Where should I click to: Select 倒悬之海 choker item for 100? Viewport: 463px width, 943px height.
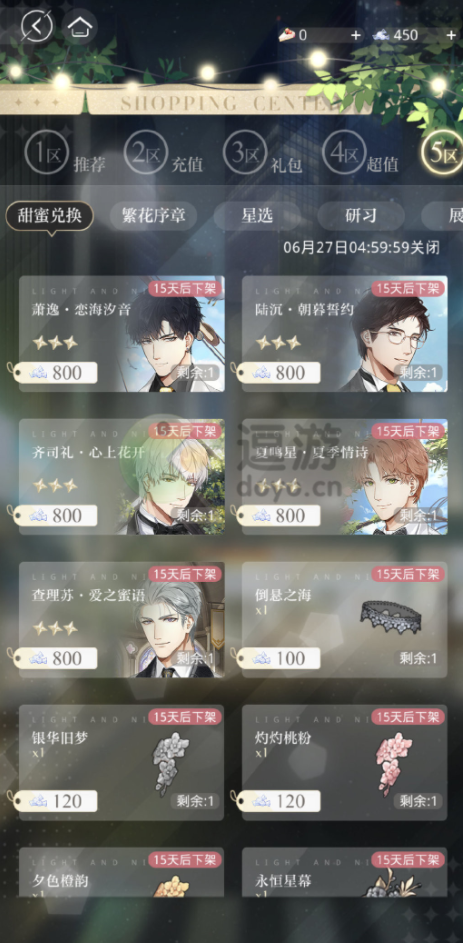[345, 619]
